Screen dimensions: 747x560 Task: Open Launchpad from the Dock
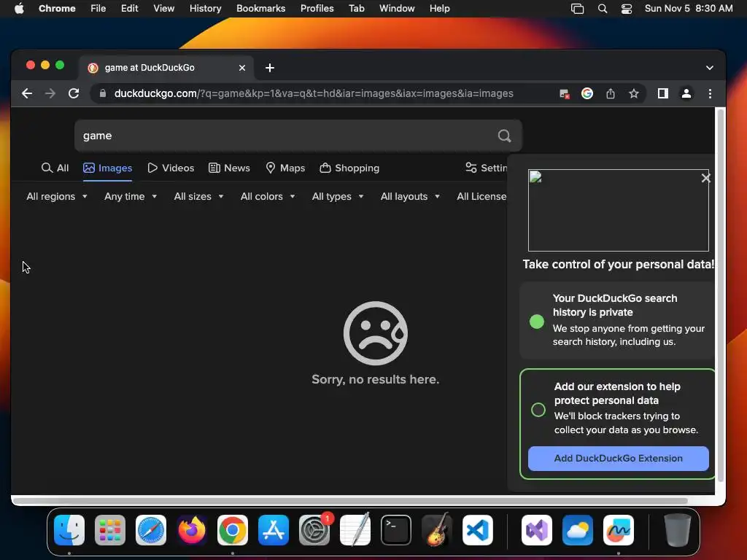[110, 530]
